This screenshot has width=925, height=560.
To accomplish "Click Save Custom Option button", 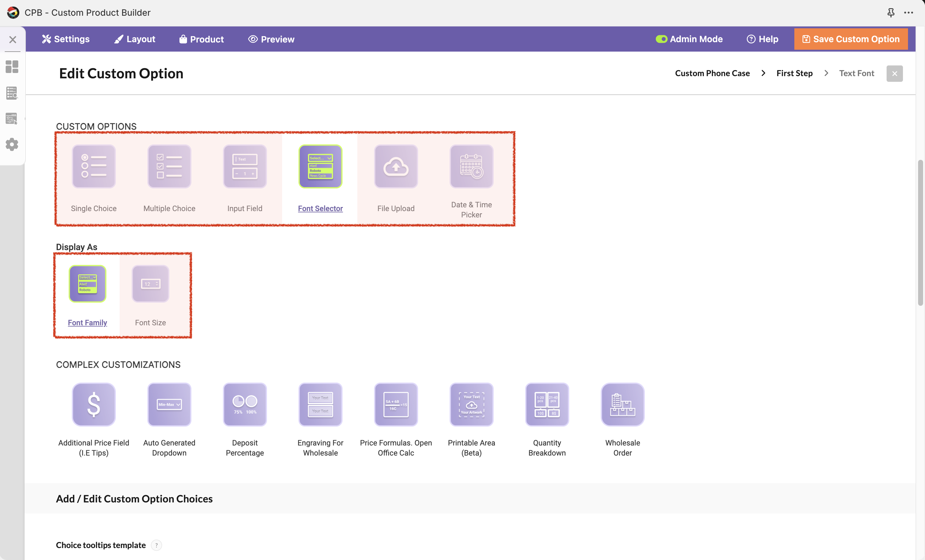I will click(x=850, y=39).
